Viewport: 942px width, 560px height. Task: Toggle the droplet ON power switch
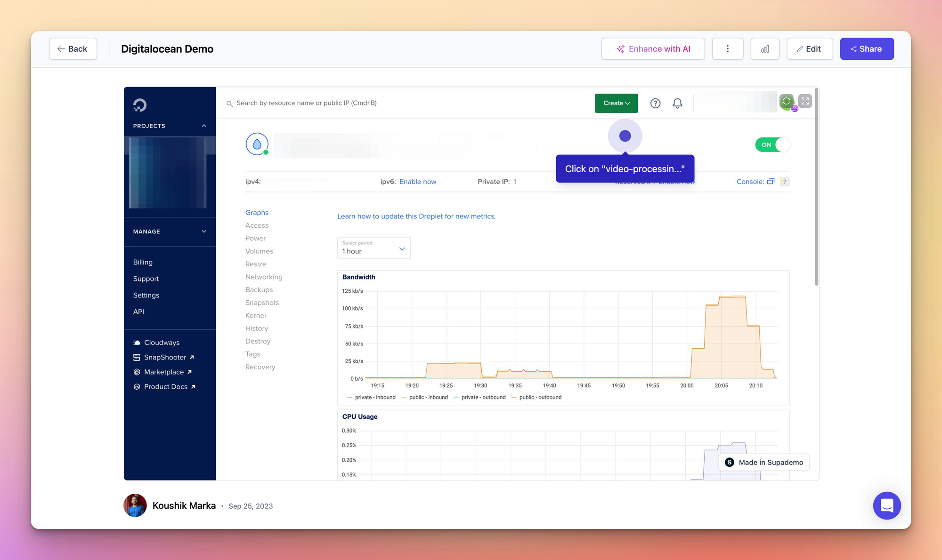coord(772,144)
